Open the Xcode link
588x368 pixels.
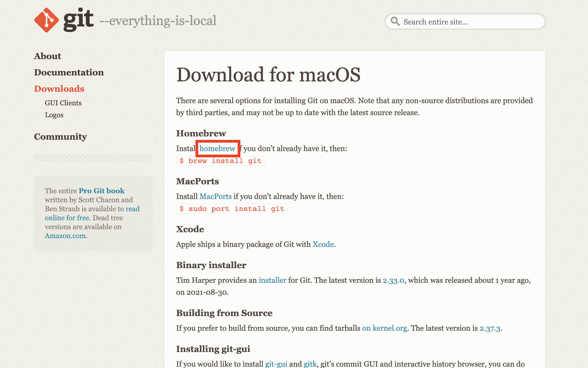coord(323,244)
